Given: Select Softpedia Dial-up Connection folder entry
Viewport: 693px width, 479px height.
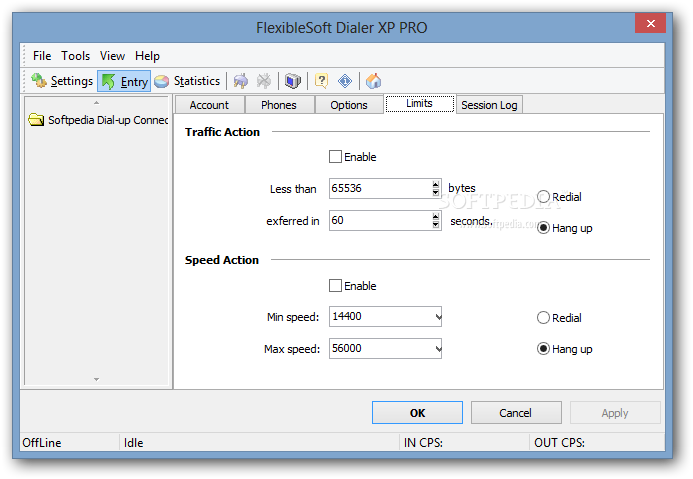Looking at the screenshot, I should tap(98, 120).
